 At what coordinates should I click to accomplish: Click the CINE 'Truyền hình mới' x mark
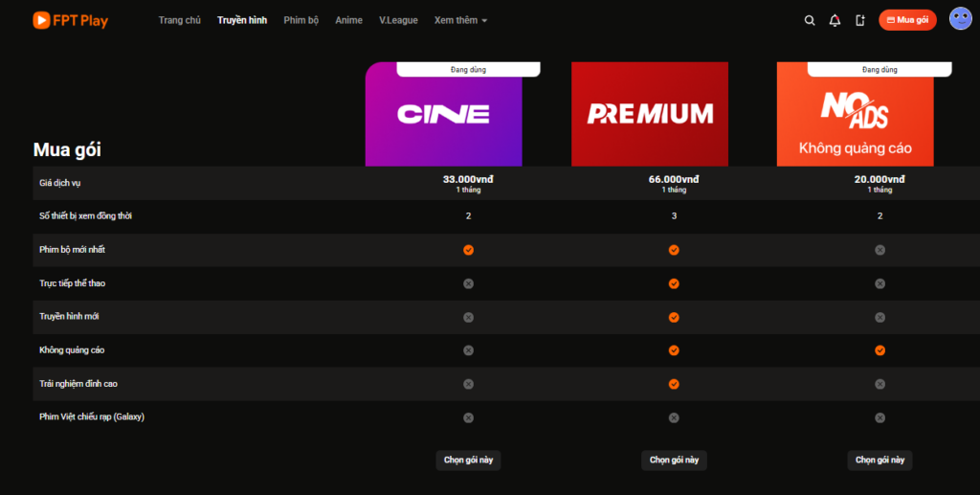(468, 317)
